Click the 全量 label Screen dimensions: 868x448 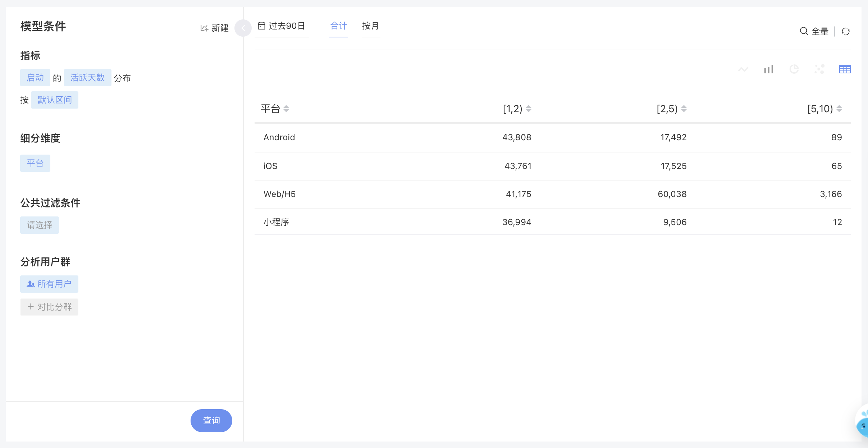click(820, 32)
